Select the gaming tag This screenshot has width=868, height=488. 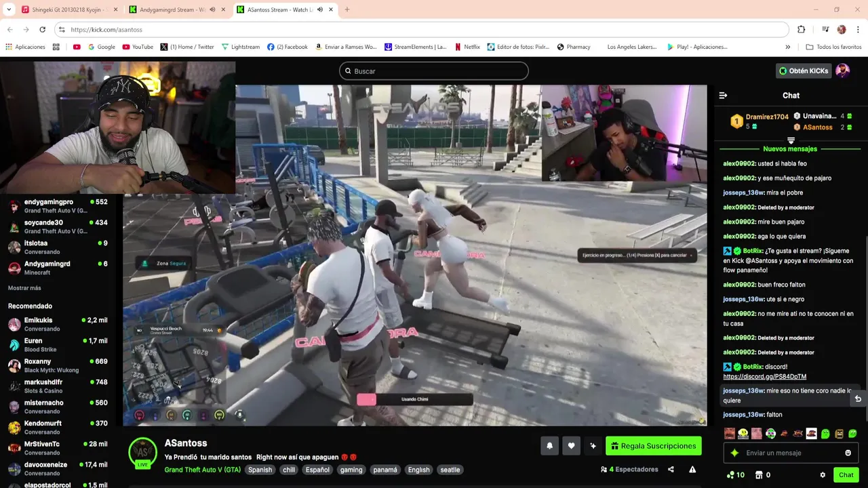pos(351,470)
